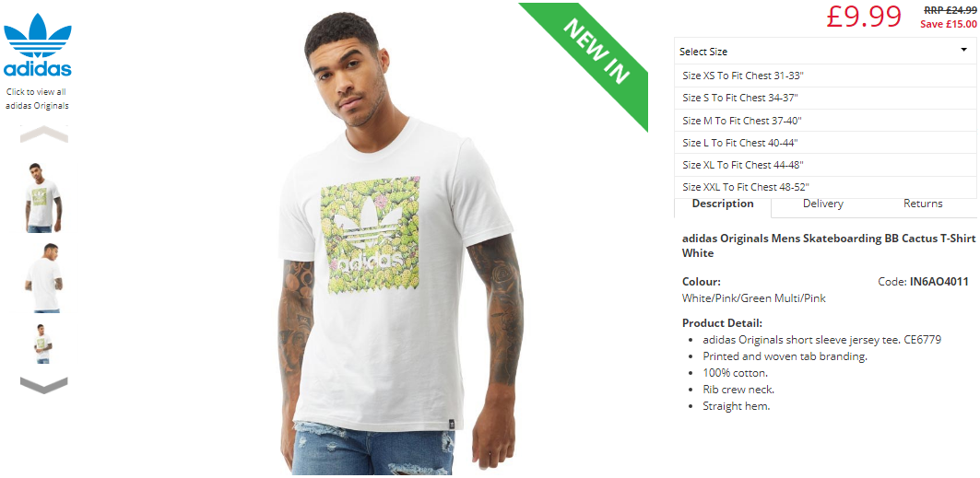Click the down arrow below thumbnails

click(x=43, y=385)
